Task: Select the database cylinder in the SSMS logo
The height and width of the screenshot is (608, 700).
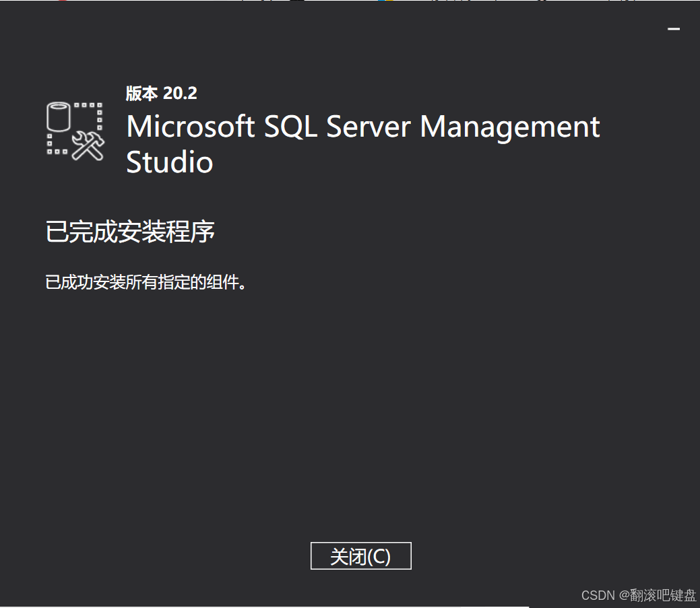Action: point(57,118)
